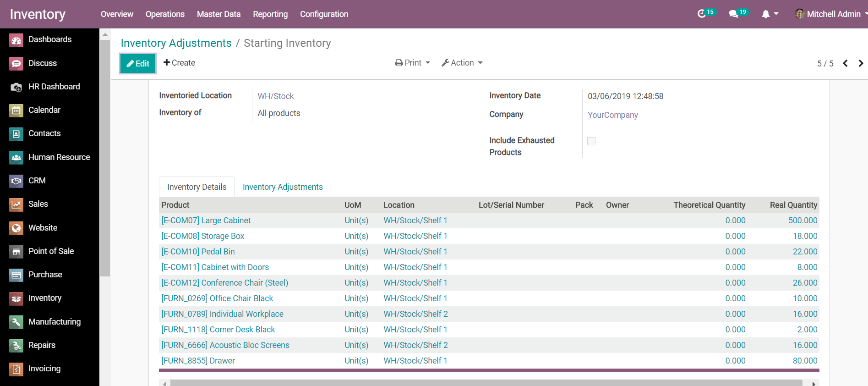Click the table horizontal scrollbar
This screenshot has height=386, width=868.
pos(486,383)
